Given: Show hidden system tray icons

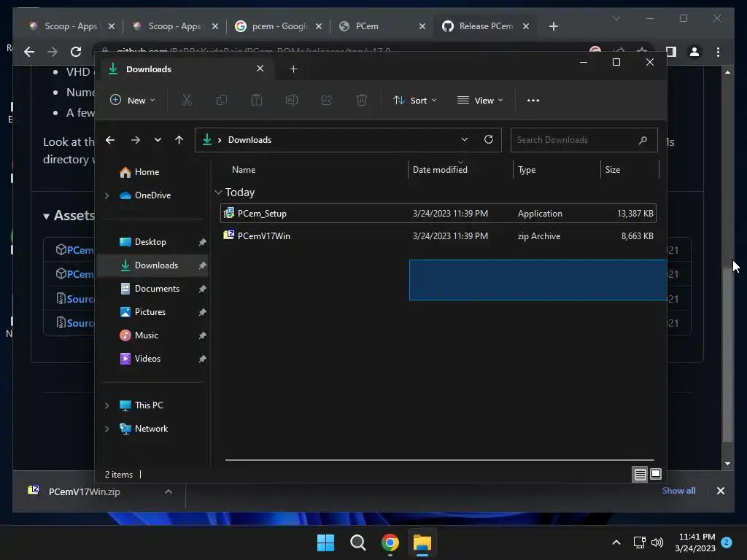Looking at the screenshot, I should coord(616,542).
